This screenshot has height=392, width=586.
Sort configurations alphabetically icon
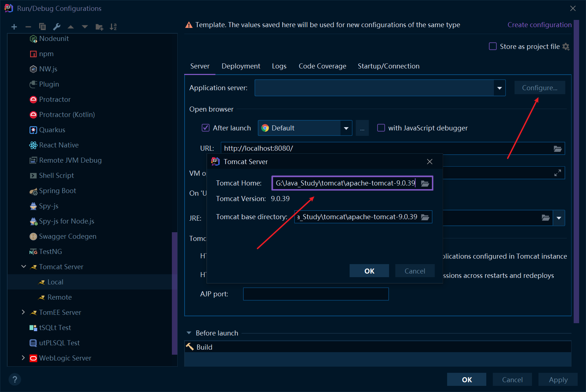click(113, 27)
